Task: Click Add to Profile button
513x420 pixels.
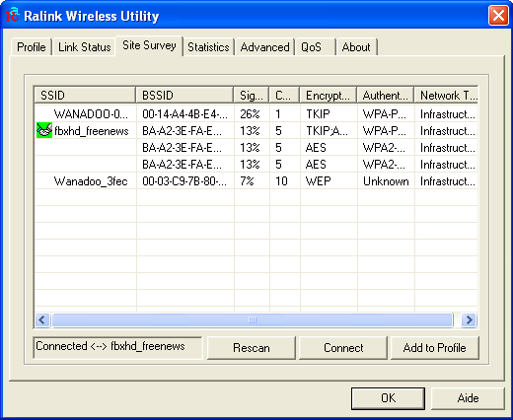Action: 435,348
